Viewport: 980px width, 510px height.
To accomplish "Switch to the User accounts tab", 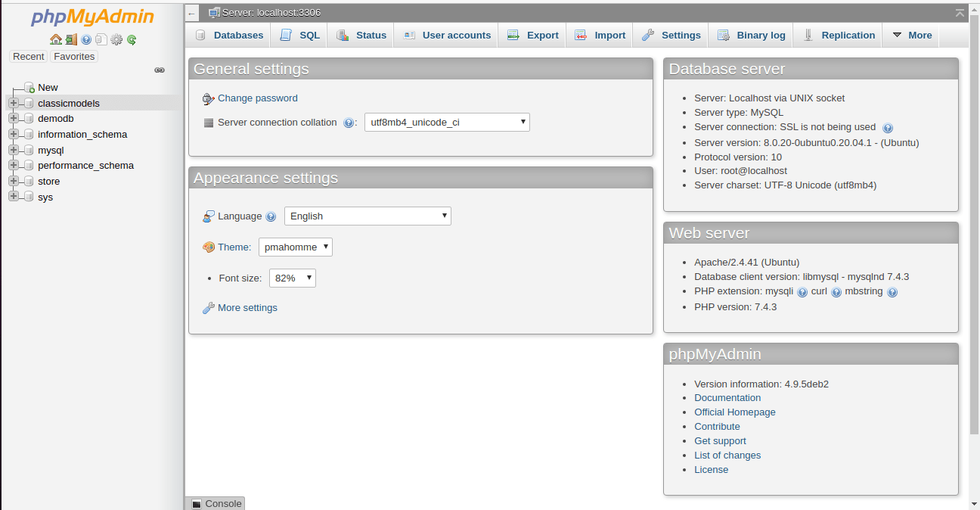I will tap(446, 35).
